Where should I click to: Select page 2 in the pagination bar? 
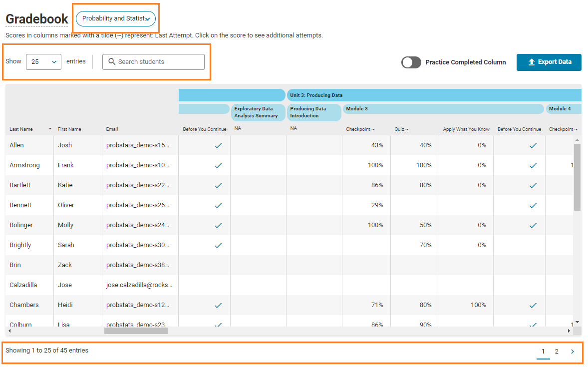[x=557, y=351]
